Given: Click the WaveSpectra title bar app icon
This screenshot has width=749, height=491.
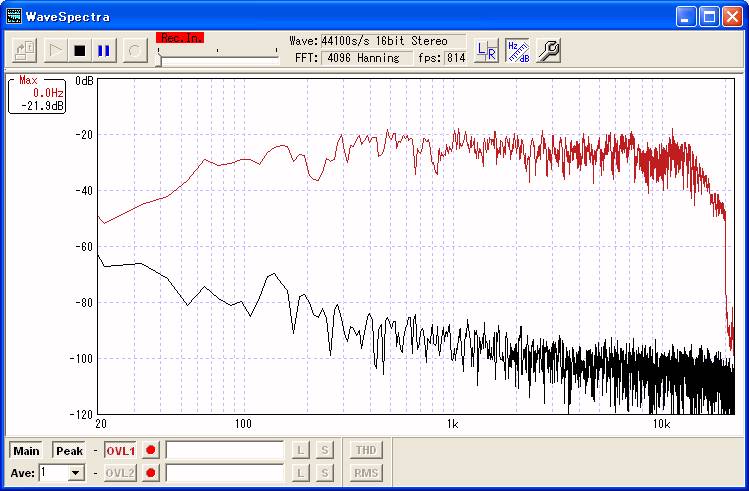Looking at the screenshot, I should coord(13,16).
